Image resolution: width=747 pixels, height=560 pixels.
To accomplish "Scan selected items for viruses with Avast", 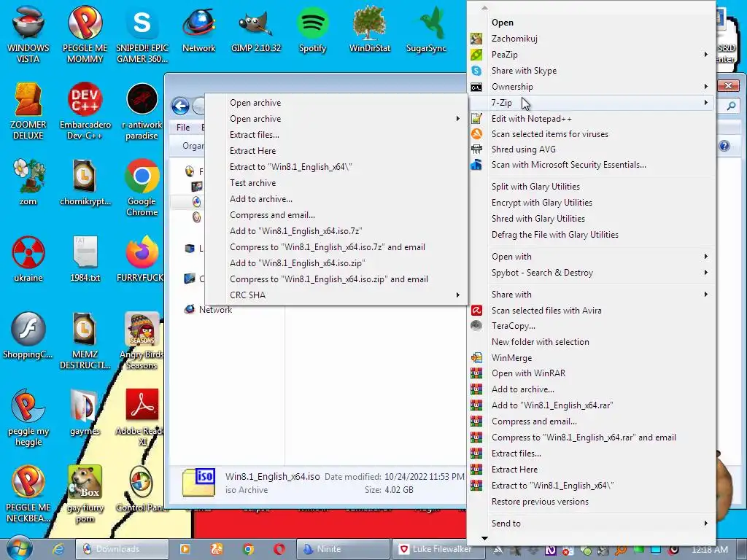I will point(550,134).
